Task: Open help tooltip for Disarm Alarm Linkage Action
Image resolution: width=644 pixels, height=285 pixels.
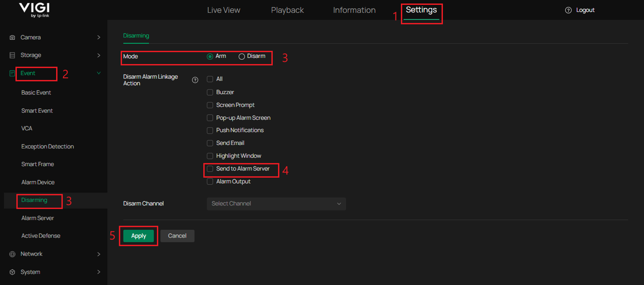Action: [195, 80]
